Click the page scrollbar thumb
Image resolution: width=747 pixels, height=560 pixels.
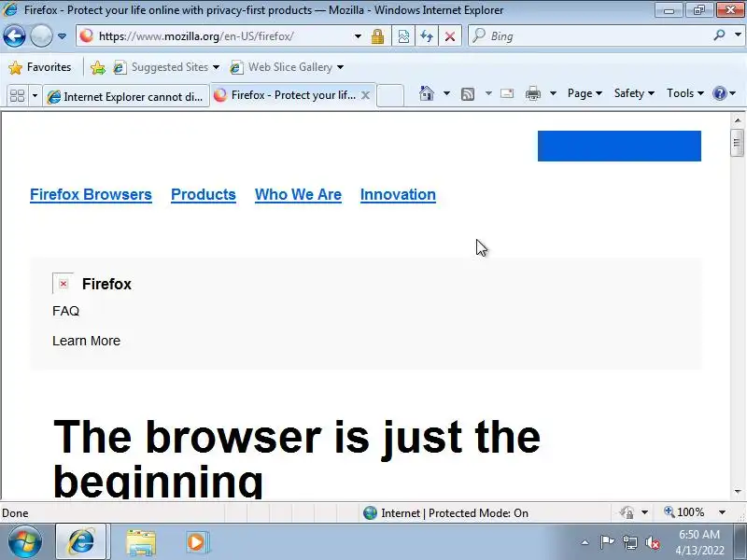(x=737, y=143)
